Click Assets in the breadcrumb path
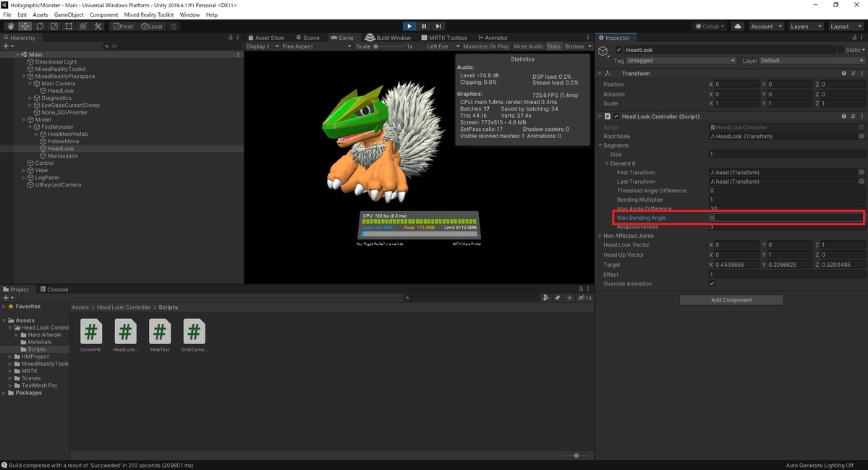The image size is (868, 470). coord(80,307)
